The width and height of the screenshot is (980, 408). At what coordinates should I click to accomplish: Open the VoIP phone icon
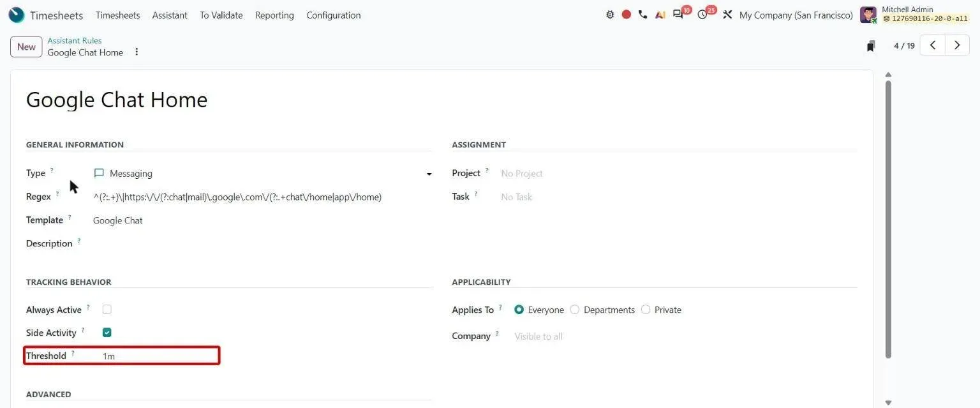642,15
